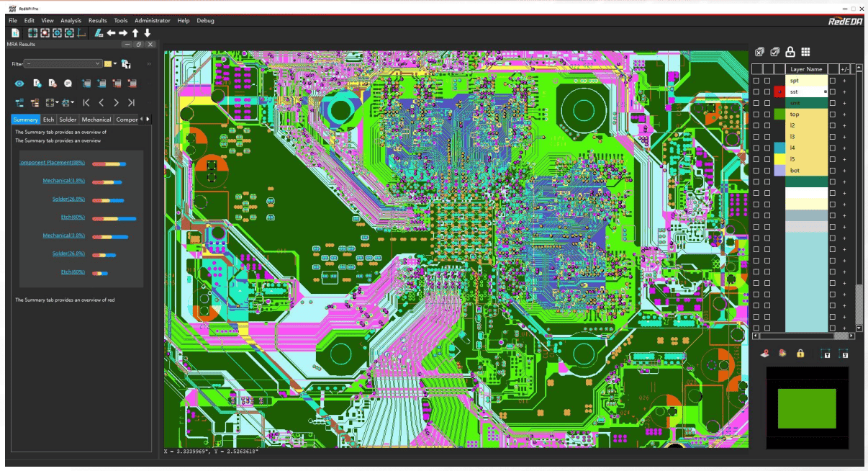Open the Analysis menu
The width and height of the screenshot is (868, 471).
coord(71,21)
